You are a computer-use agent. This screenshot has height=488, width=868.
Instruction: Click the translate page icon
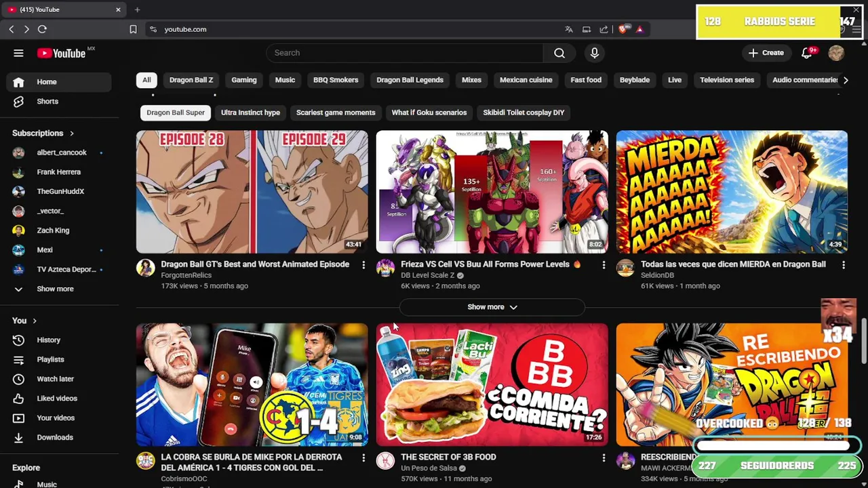(569, 29)
